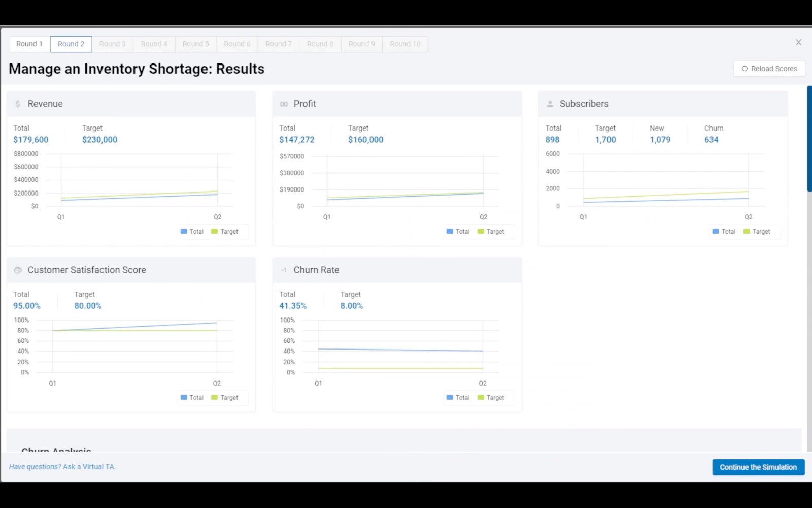This screenshot has height=508, width=812.
Task: Open the Round 7 tab
Action: 279,44
